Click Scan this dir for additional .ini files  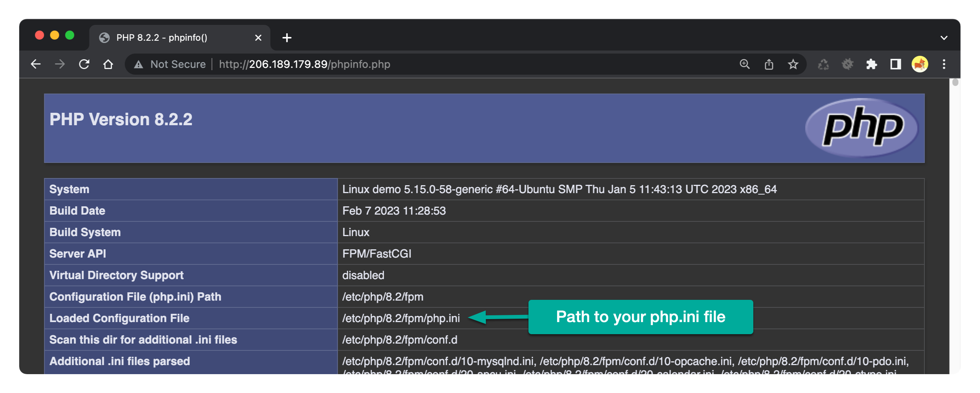tap(143, 340)
